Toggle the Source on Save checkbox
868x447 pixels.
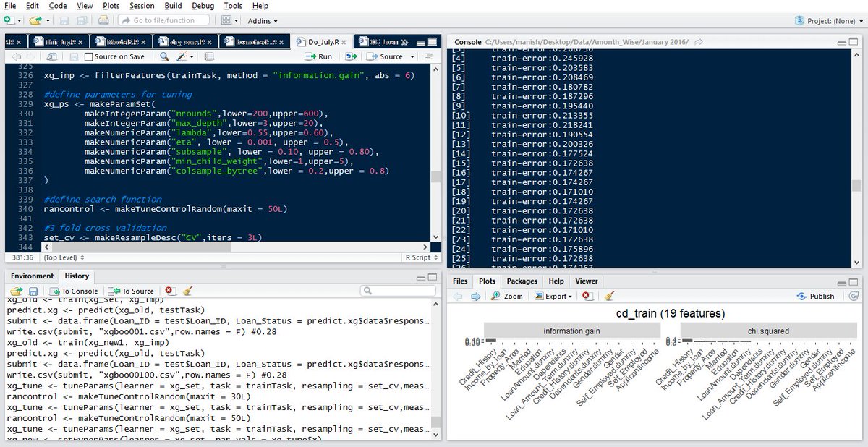(x=89, y=56)
